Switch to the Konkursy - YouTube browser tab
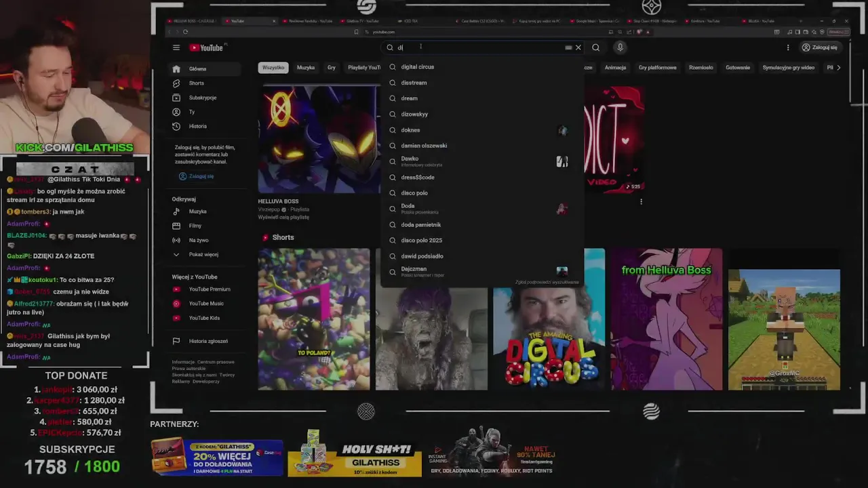Screen dimensions: 868x488 [x=705, y=21]
